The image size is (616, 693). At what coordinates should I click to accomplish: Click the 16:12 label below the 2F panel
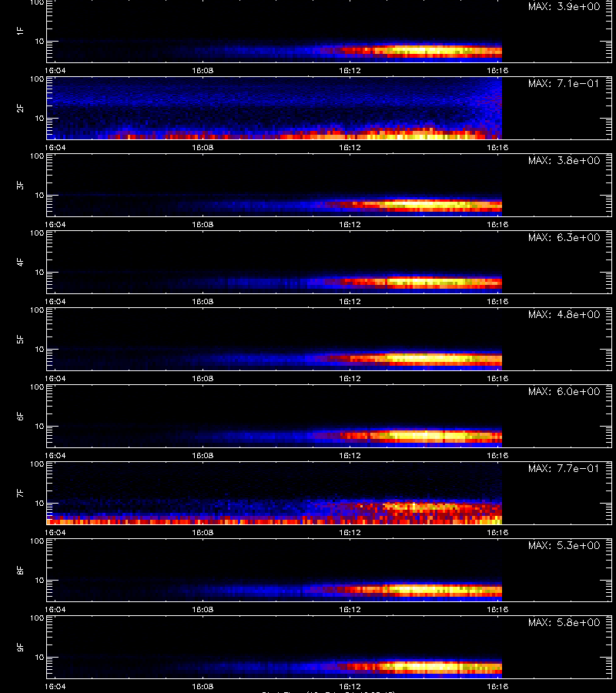pyautogui.click(x=350, y=148)
